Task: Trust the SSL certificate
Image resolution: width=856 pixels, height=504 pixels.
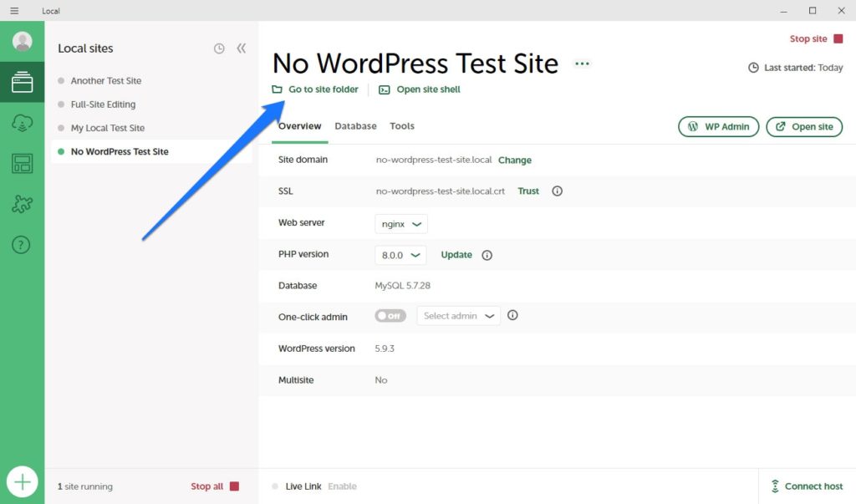Action: click(528, 191)
